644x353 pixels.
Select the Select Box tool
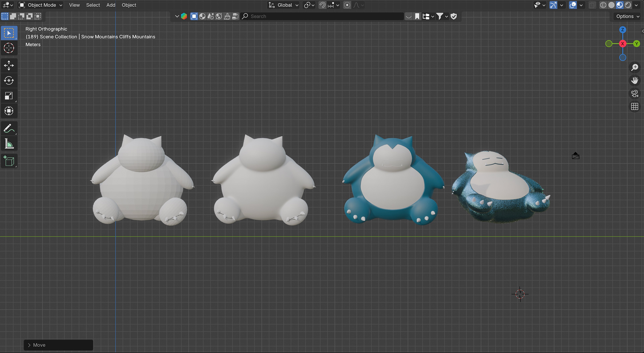(x=9, y=33)
